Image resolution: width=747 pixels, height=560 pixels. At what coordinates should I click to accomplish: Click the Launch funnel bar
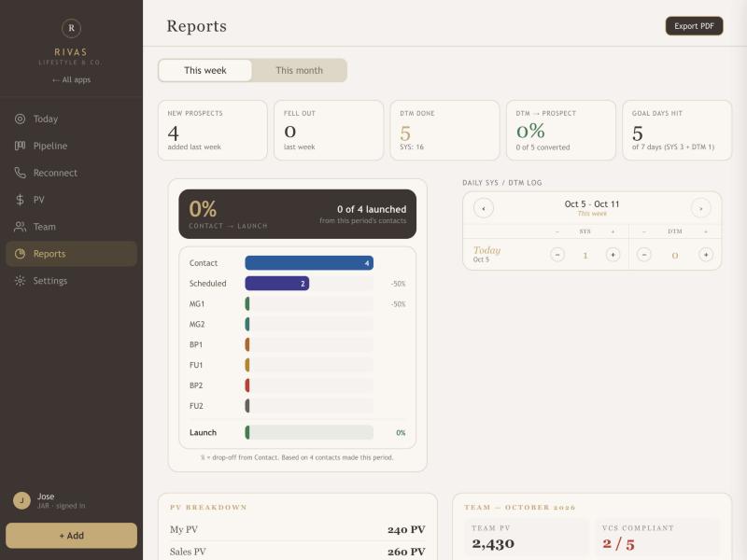coord(309,432)
